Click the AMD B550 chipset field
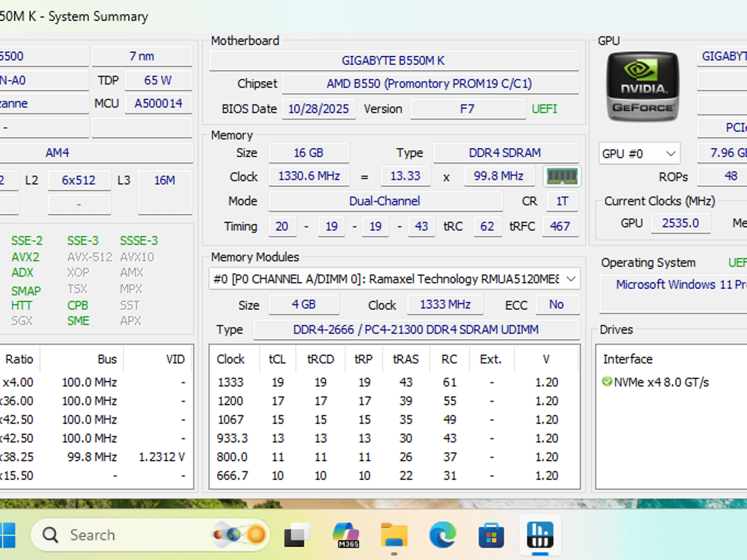 pyautogui.click(x=430, y=84)
